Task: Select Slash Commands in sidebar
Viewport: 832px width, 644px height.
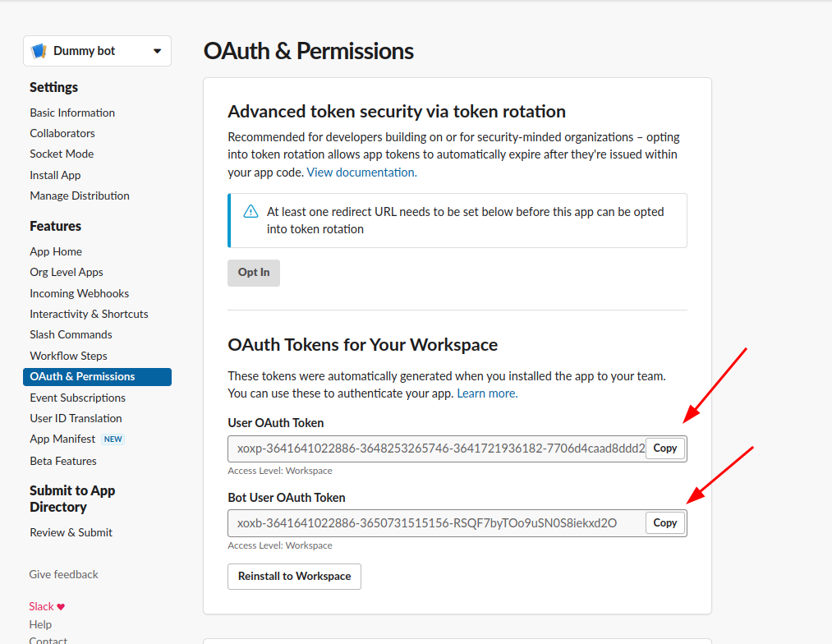Action: pyautogui.click(x=71, y=334)
